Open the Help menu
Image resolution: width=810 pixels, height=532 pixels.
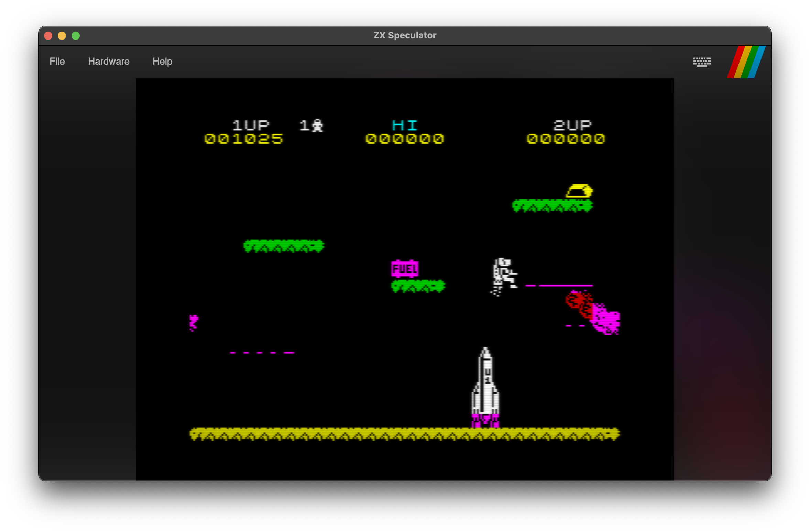click(162, 62)
